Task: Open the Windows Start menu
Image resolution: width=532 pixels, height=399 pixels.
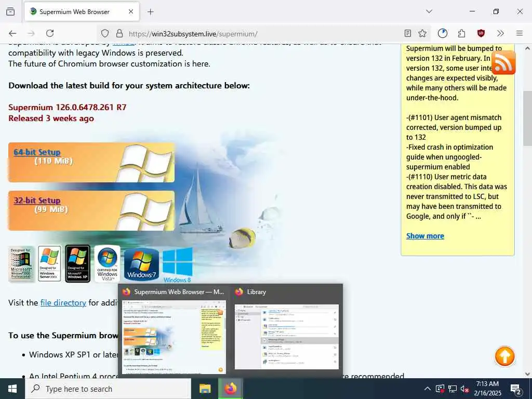Action: pyautogui.click(x=12, y=389)
